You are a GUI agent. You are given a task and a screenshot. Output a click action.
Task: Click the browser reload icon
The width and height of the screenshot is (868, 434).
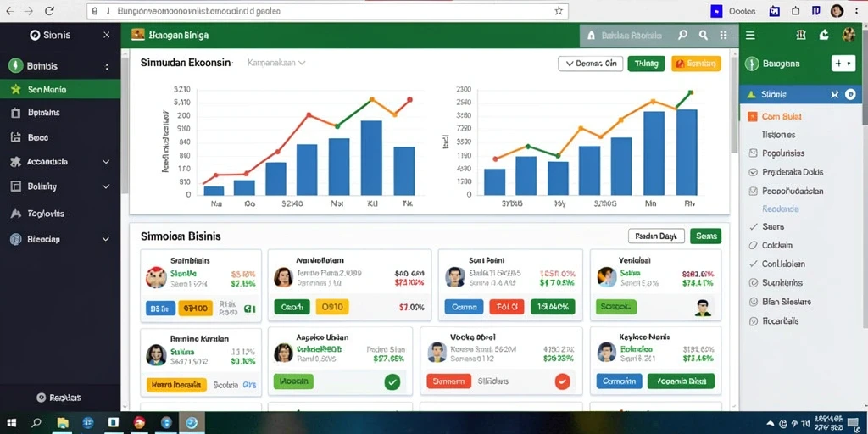pyautogui.click(x=49, y=10)
